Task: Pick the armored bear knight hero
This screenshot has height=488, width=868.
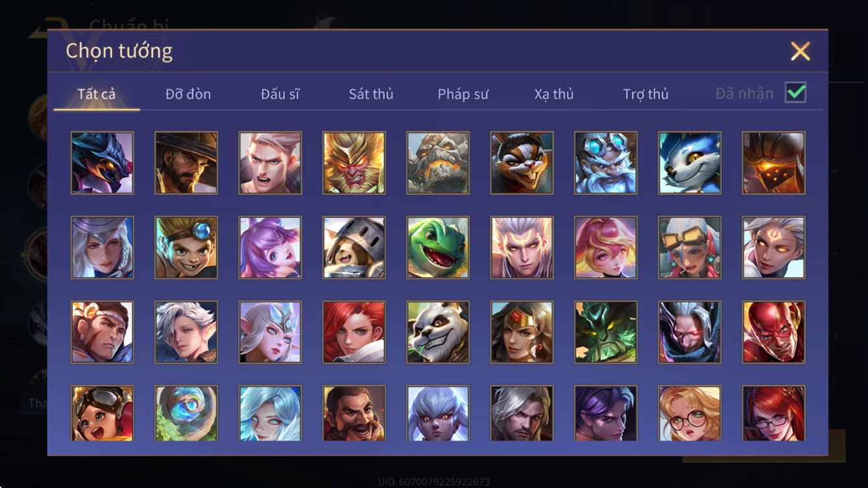Action: pyautogui.click(x=354, y=247)
